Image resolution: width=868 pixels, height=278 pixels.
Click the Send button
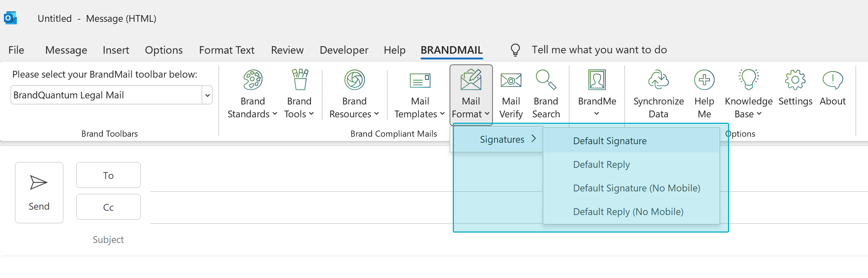[39, 192]
